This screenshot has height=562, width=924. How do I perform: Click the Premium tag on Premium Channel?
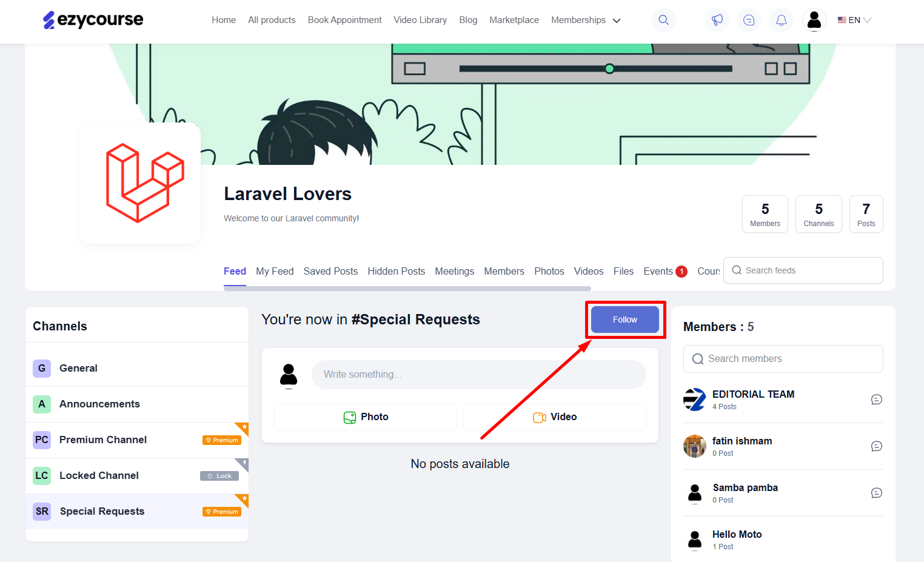222,440
